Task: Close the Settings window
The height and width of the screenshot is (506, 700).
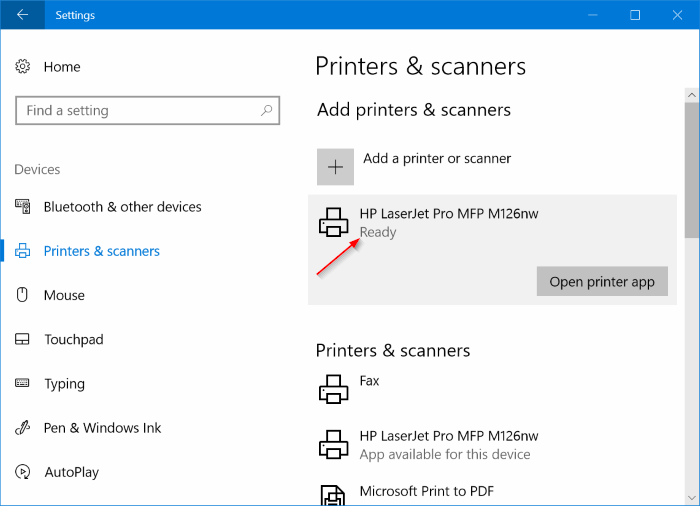Action: 677,15
